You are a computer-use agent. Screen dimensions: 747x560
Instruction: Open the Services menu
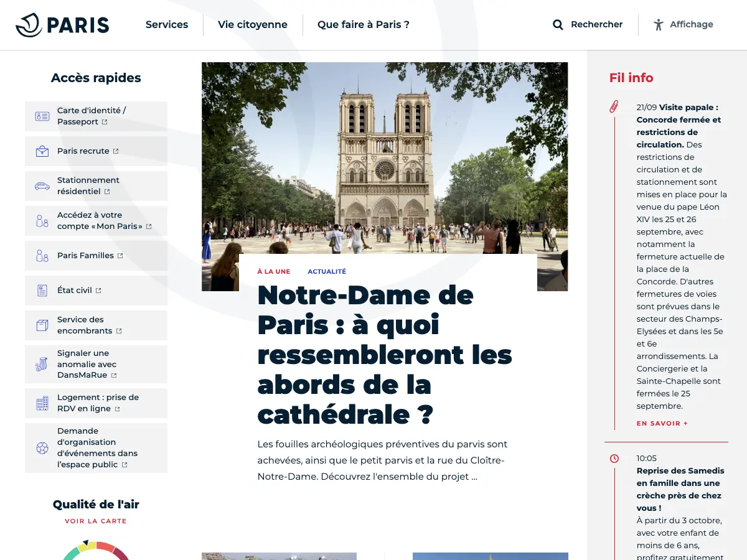tap(167, 25)
